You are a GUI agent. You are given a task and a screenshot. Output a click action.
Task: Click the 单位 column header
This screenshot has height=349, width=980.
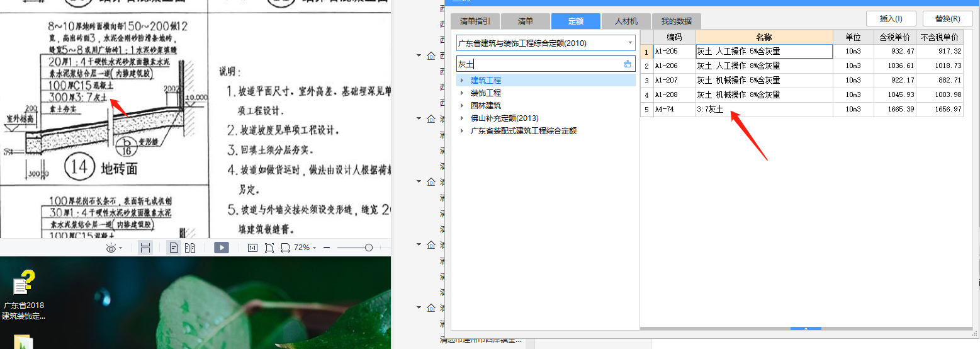coord(853,37)
